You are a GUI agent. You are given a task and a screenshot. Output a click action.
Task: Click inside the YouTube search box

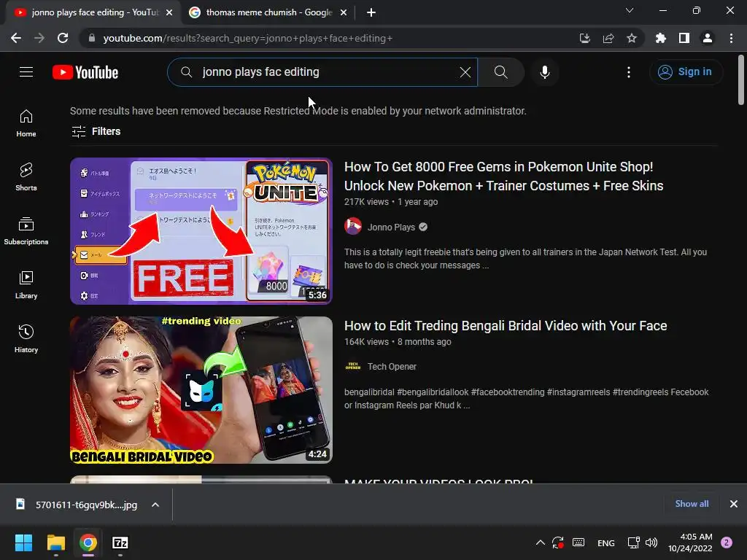click(x=324, y=72)
